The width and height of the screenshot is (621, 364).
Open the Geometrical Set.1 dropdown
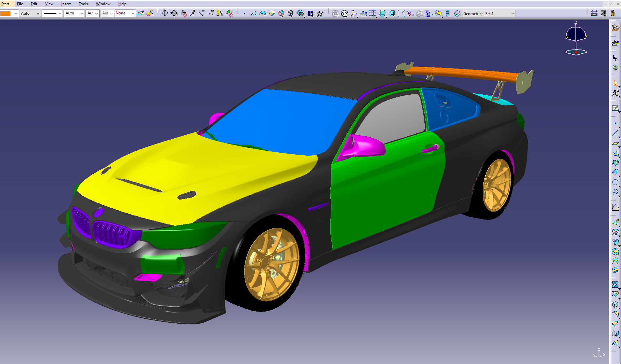pos(513,14)
